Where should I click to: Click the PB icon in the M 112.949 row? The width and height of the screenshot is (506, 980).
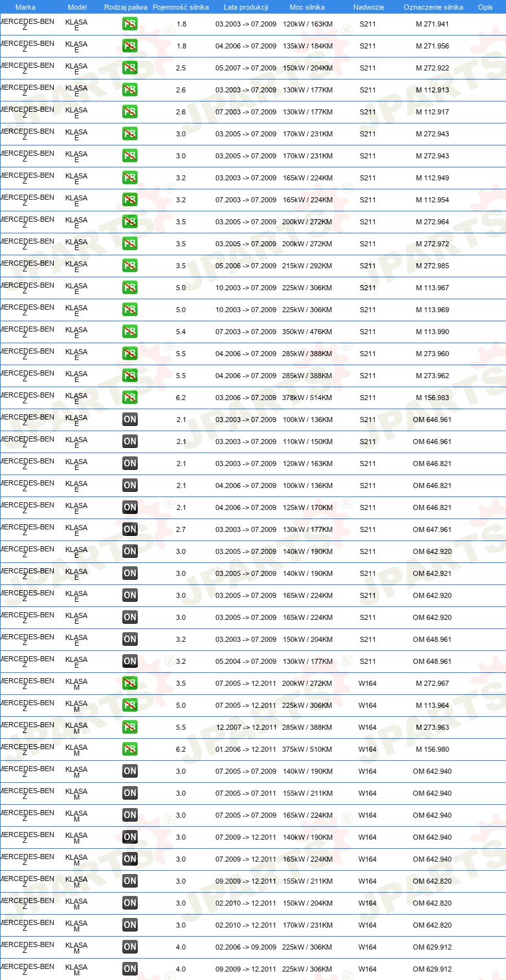point(130,178)
